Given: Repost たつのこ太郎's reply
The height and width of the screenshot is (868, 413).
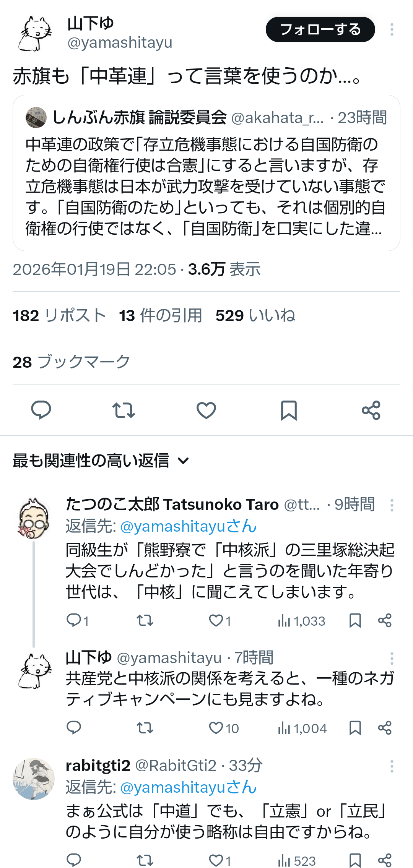Looking at the screenshot, I should click(145, 620).
